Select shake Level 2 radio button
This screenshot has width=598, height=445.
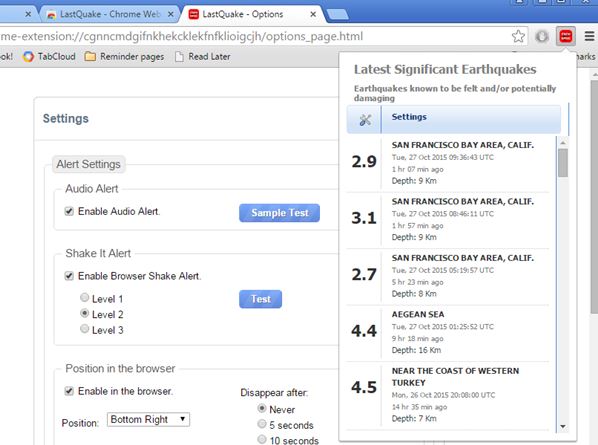click(85, 313)
